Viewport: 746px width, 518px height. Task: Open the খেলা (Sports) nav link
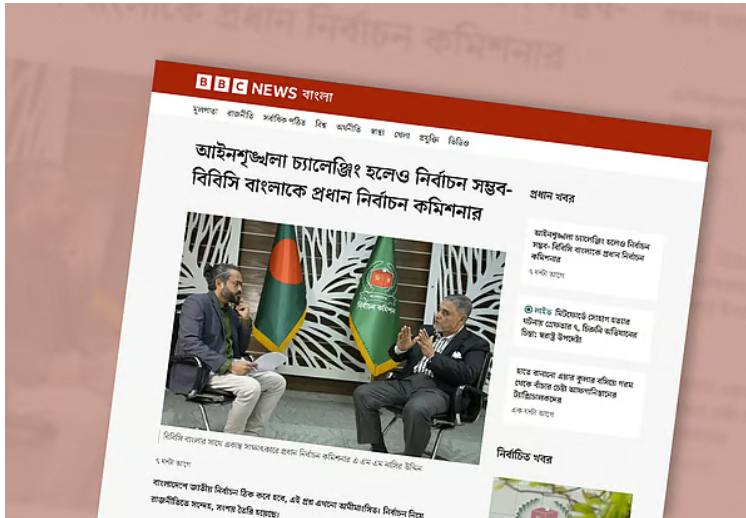[x=402, y=135]
